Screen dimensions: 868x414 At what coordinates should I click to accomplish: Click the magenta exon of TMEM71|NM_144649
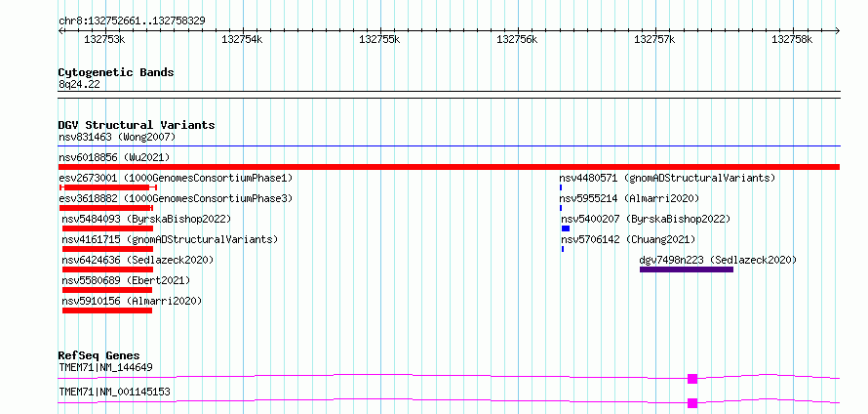tap(692, 379)
